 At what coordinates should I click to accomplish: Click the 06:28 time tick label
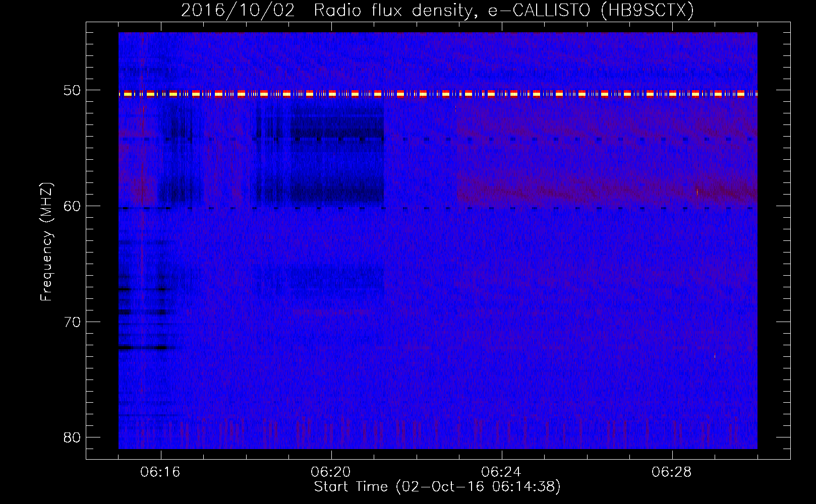672,472
